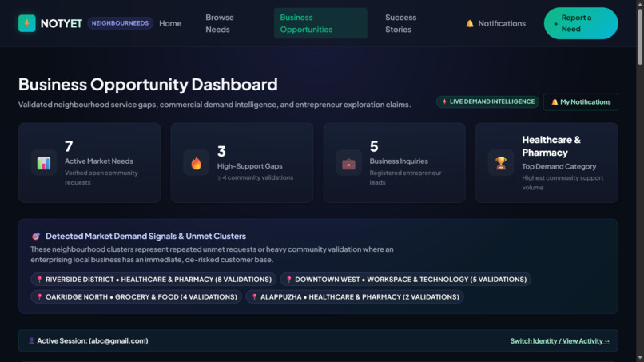The height and width of the screenshot is (362, 644).
Task: Click the 'High-Support Gaps' label
Action: tap(250, 166)
